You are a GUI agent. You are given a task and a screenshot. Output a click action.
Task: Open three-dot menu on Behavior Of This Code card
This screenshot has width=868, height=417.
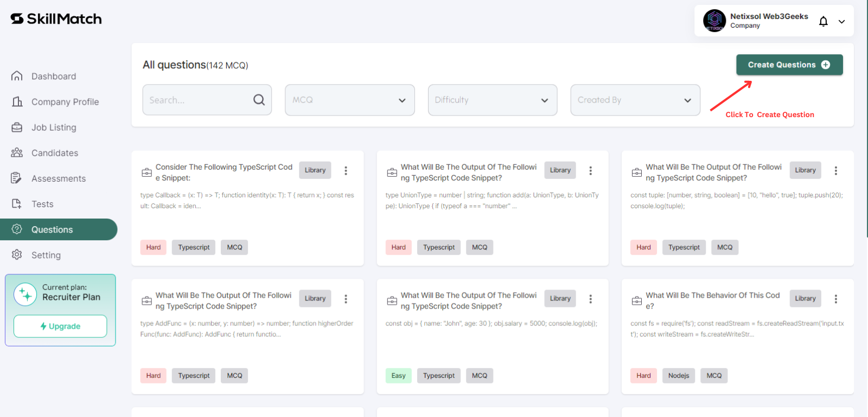835,299
